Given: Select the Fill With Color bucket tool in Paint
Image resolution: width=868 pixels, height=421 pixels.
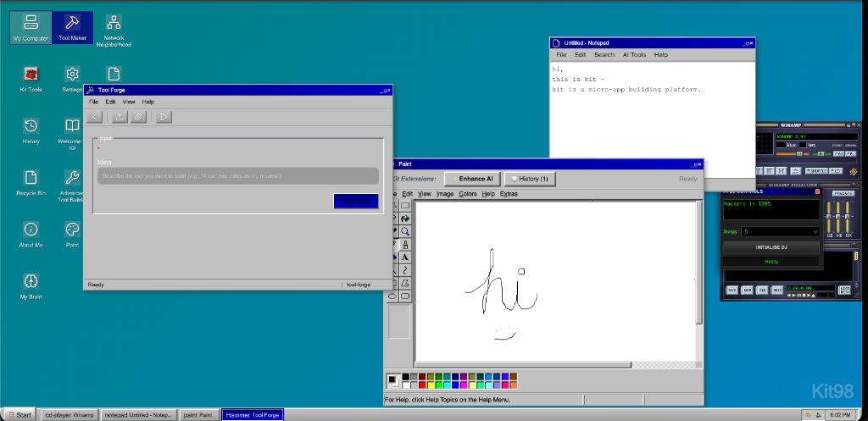Looking at the screenshot, I should coord(405,219).
